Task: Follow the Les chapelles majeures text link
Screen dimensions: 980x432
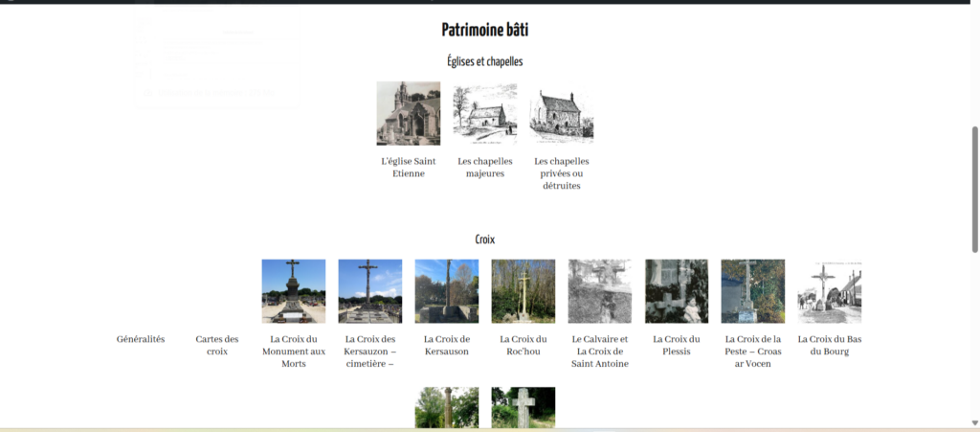Action: 484,168
